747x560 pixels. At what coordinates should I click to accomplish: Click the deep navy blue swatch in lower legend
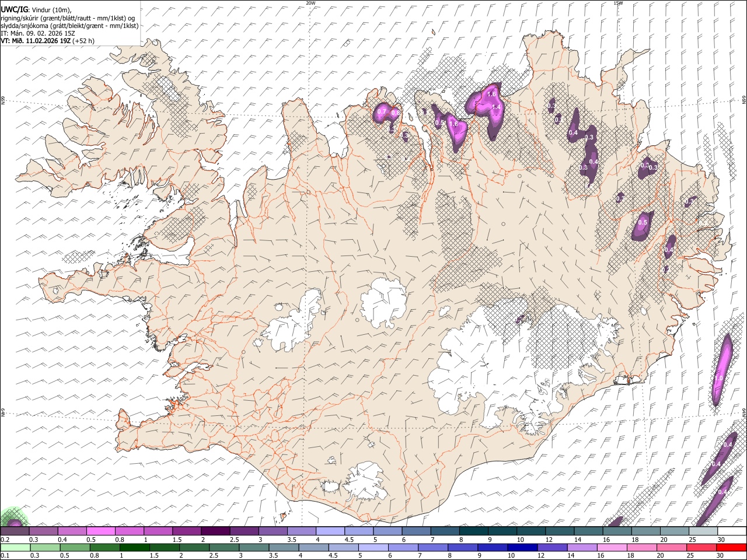point(522,548)
